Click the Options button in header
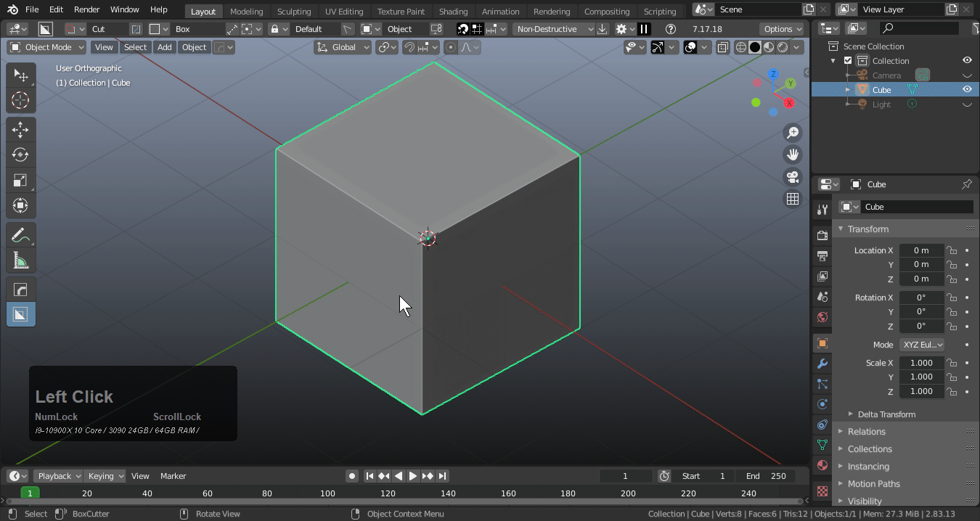 tap(782, 29)
